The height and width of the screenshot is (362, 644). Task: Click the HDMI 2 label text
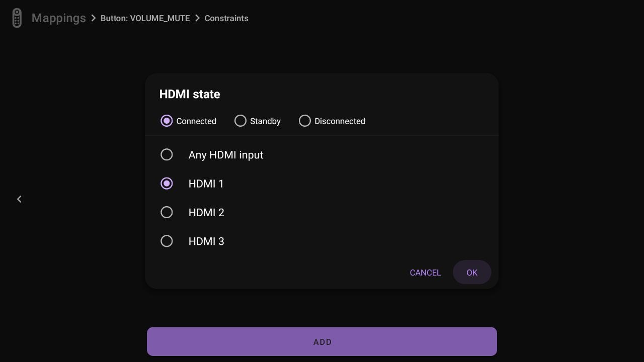click(206, 213)
